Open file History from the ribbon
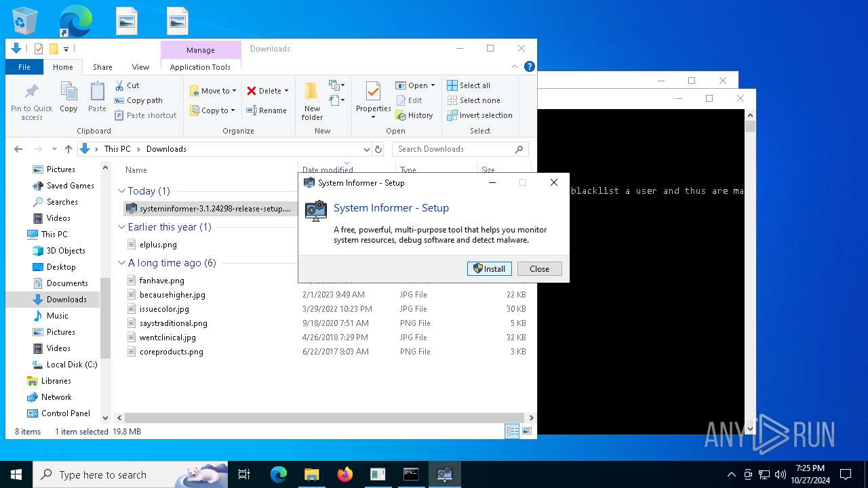 (x=414, y=115)
